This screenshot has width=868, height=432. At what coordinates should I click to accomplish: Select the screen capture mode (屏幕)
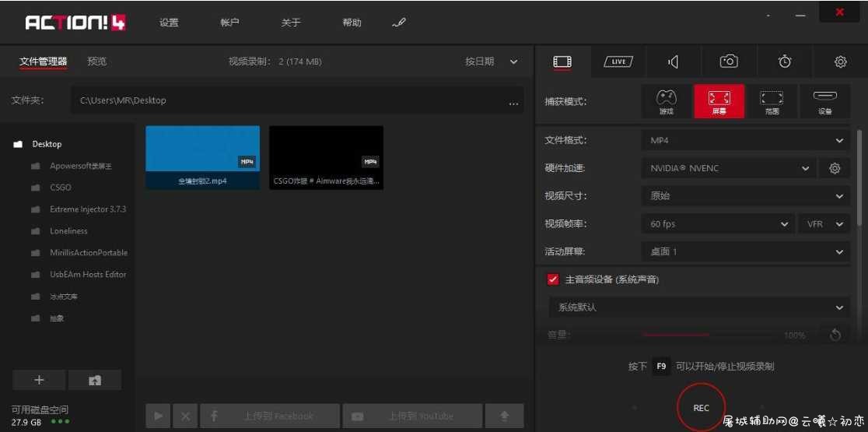tap(719, 101)
